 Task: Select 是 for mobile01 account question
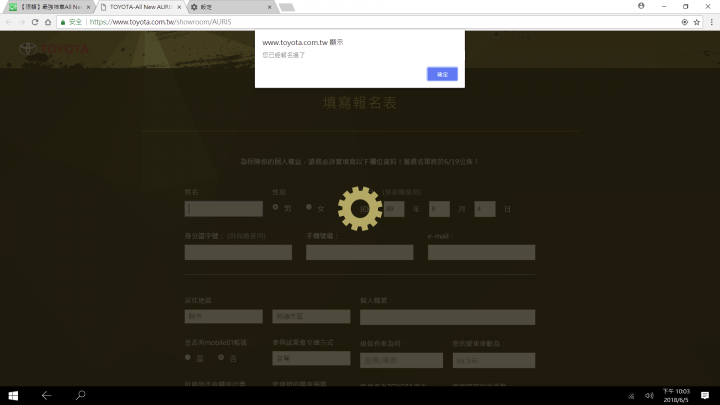(x=188, y=357)
